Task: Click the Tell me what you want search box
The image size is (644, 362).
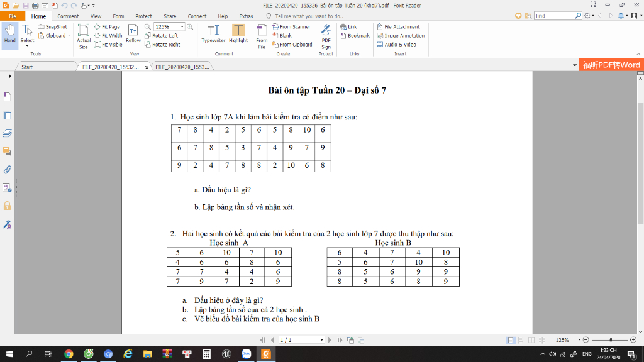Action: pos(309,16)
